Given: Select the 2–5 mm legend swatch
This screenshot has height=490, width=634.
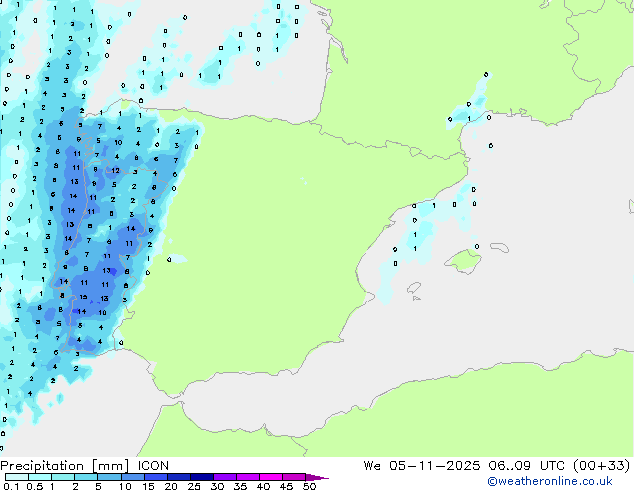Looking at the screenshot, I should pyautogui.click(x=86, y=477).
